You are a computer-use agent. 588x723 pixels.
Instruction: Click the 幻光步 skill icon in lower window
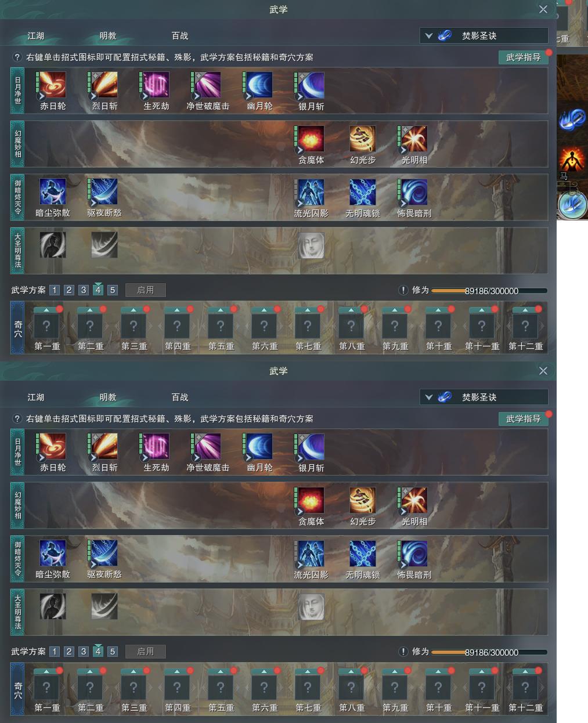(x=363, y=501)
